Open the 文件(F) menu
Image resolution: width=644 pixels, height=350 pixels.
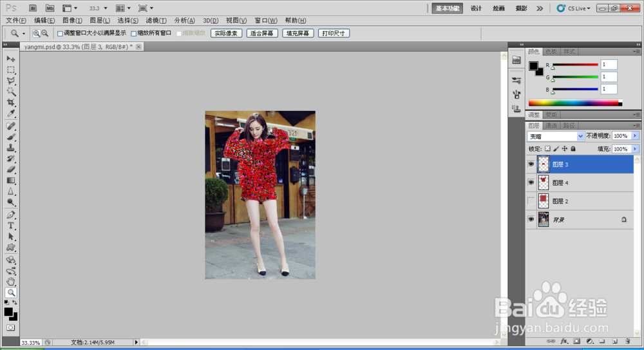(16, 20)
